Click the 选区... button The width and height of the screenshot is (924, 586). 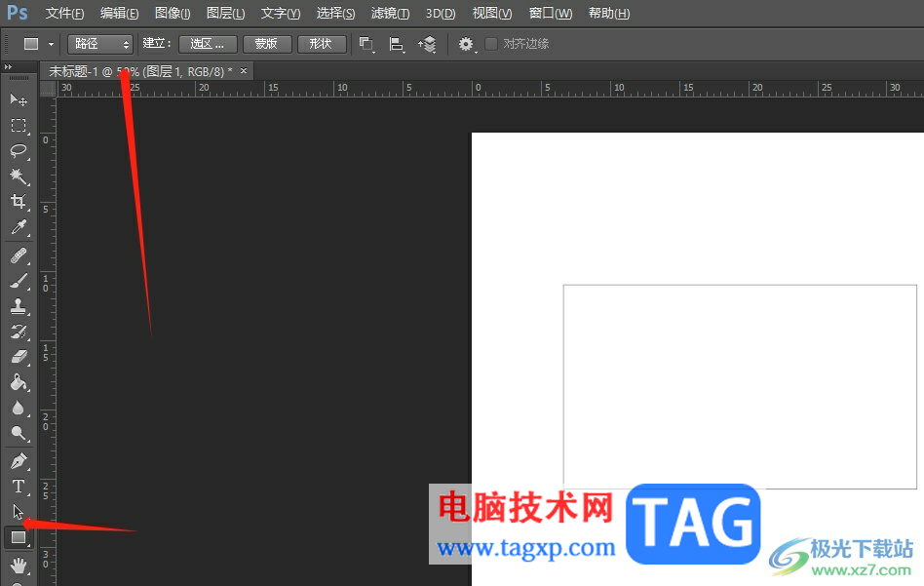point(208,44)
